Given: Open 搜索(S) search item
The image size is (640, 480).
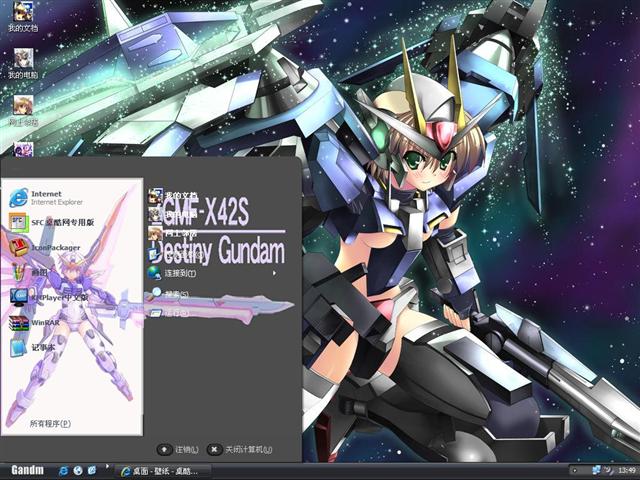Looking at the screenshot, I should 170,293.
